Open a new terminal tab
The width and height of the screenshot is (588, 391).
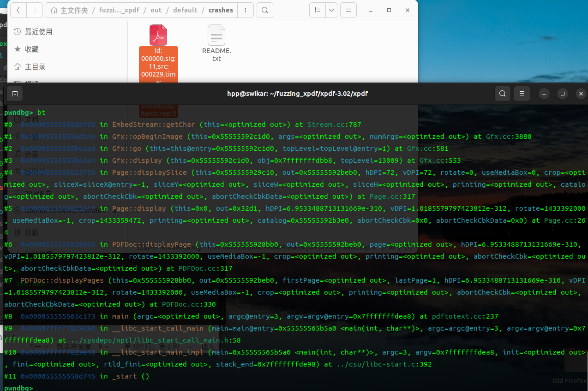(x=15, y=94)
